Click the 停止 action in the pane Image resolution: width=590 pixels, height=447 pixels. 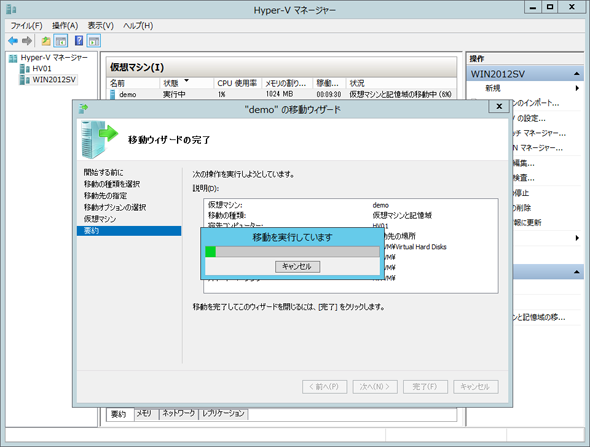521,193
